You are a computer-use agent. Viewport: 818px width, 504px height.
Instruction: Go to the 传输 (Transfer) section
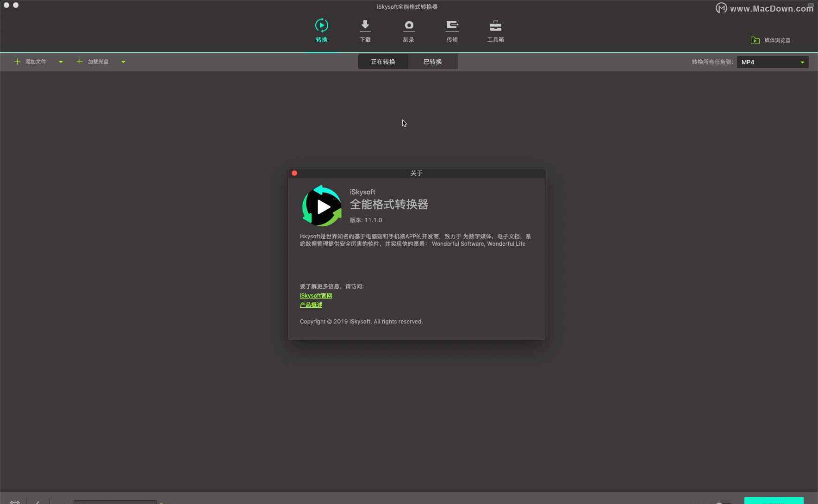pos(452,31)
